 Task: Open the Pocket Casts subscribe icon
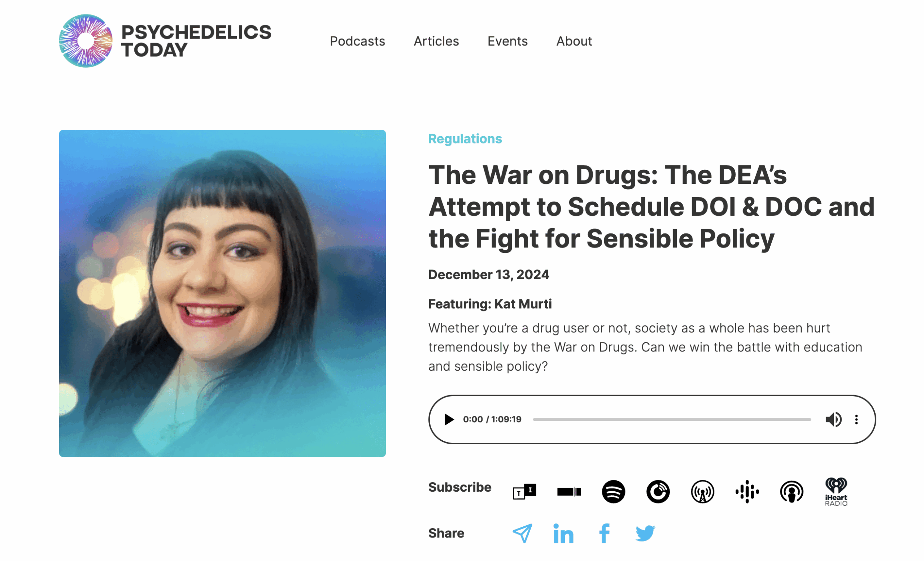pyautogui.click(x=658, y=492)
